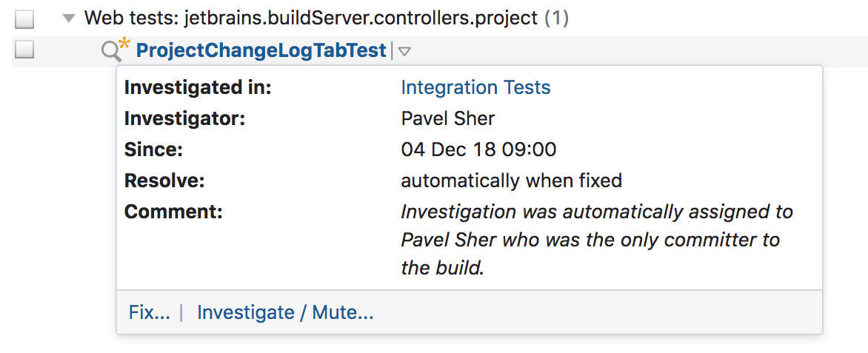
Task: Click the Fix... action
Action: coord(150,312)
